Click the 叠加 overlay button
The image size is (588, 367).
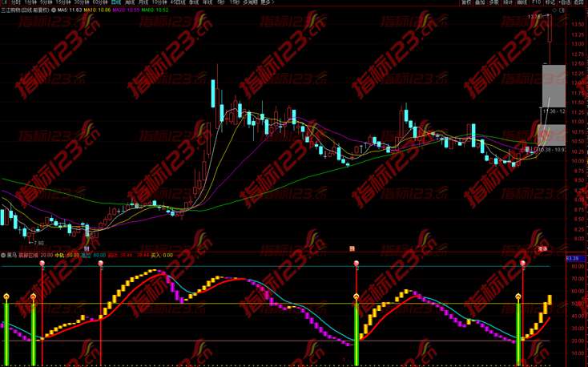coord(480,3)
